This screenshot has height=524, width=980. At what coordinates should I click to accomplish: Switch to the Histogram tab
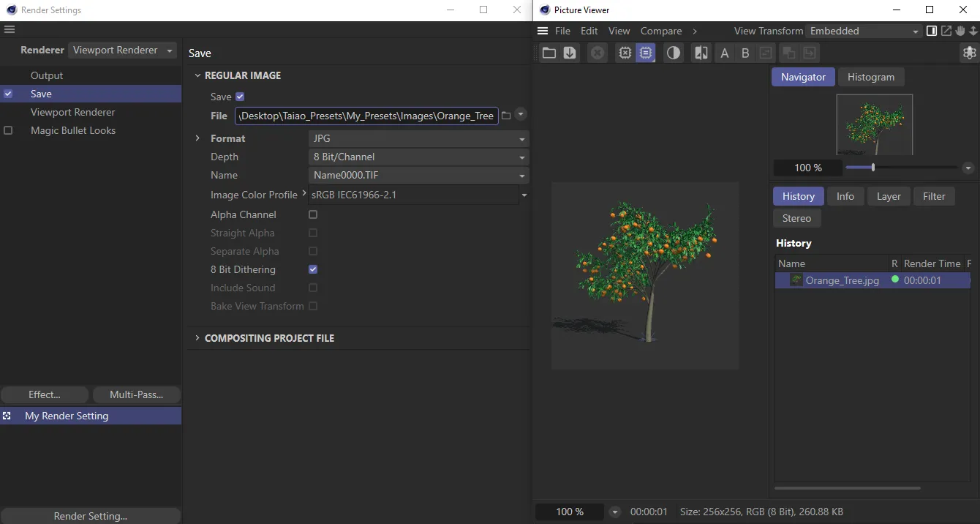click(870, 77)
